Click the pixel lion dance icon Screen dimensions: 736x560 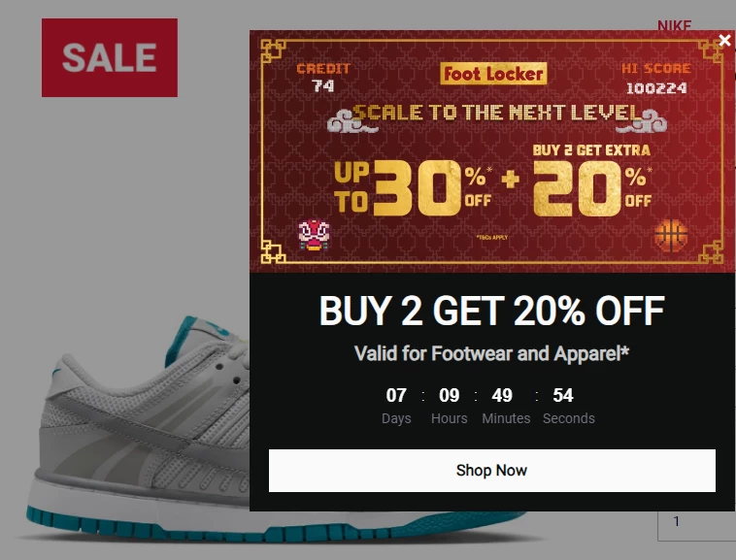pyautogui.click(x=314, y=235)
